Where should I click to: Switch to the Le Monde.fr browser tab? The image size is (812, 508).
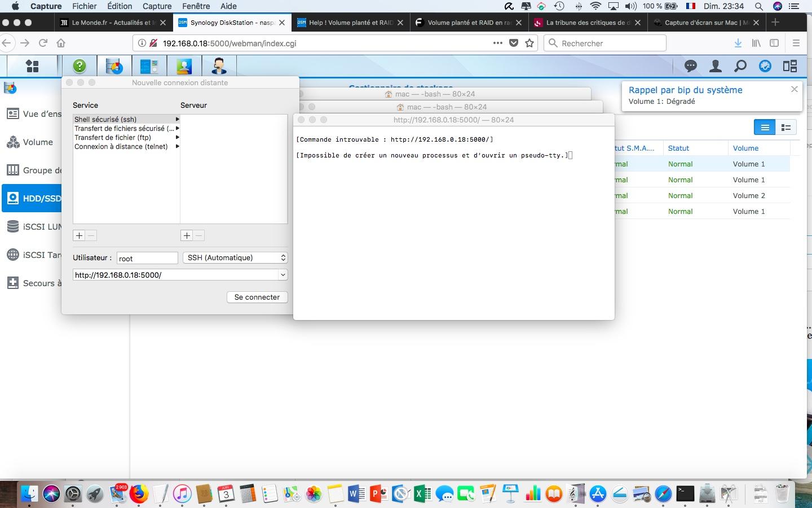(x=111, y=23)
